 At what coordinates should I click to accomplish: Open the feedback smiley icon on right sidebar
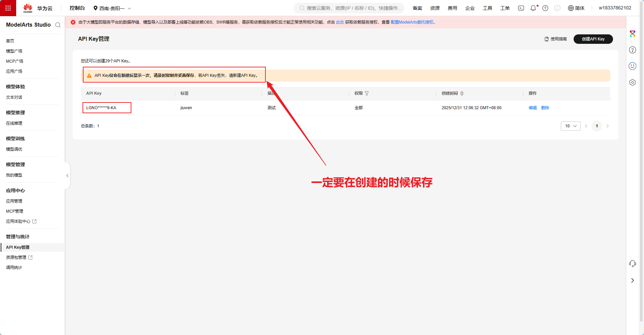click(x=633, y=66)
